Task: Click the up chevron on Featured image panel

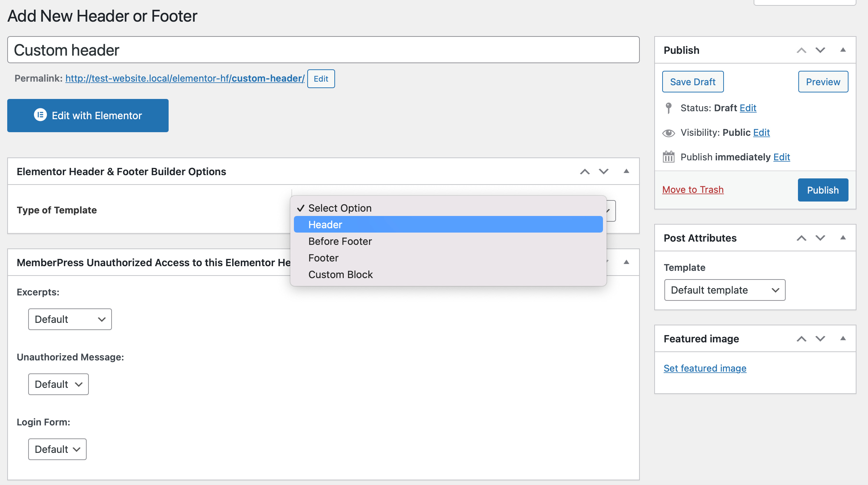Action: pyautogui.click(x=802, y=339)
